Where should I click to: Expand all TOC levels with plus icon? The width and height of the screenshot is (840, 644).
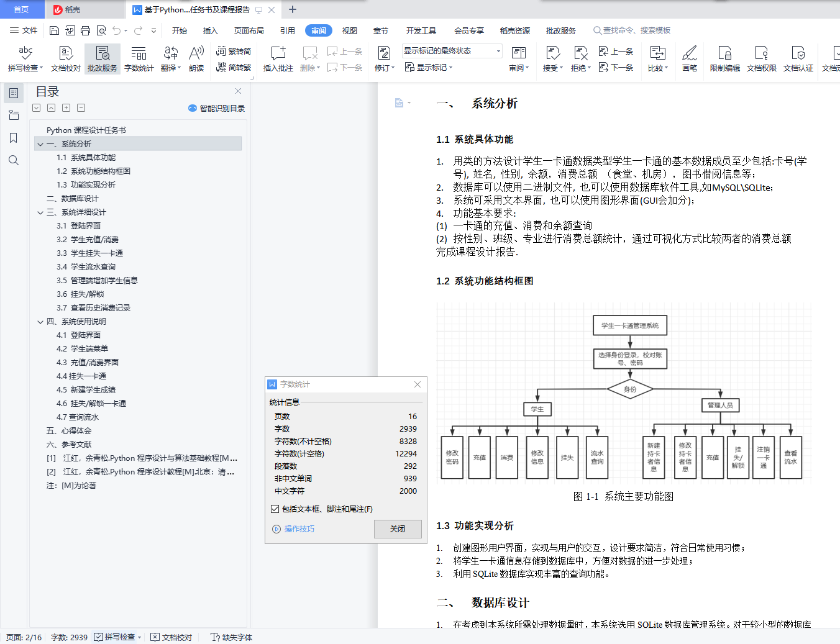[66, 108]
